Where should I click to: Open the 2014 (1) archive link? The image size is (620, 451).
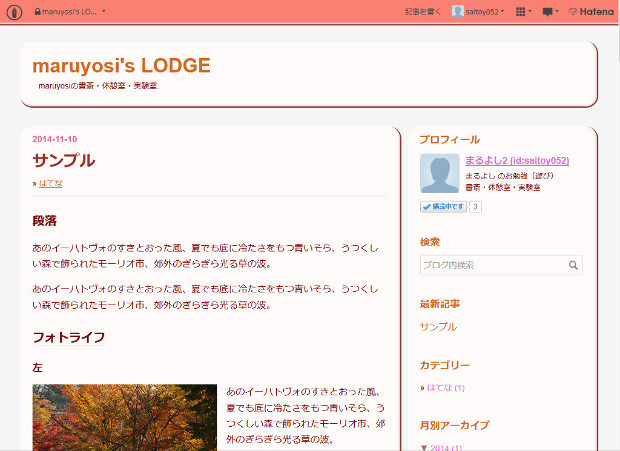446,448
